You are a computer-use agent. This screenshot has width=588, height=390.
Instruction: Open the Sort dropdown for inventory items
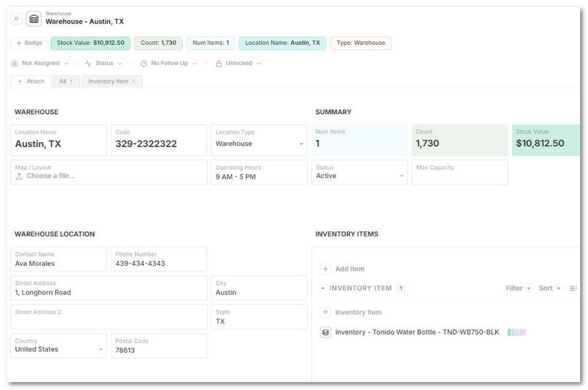tap(549, 288)
